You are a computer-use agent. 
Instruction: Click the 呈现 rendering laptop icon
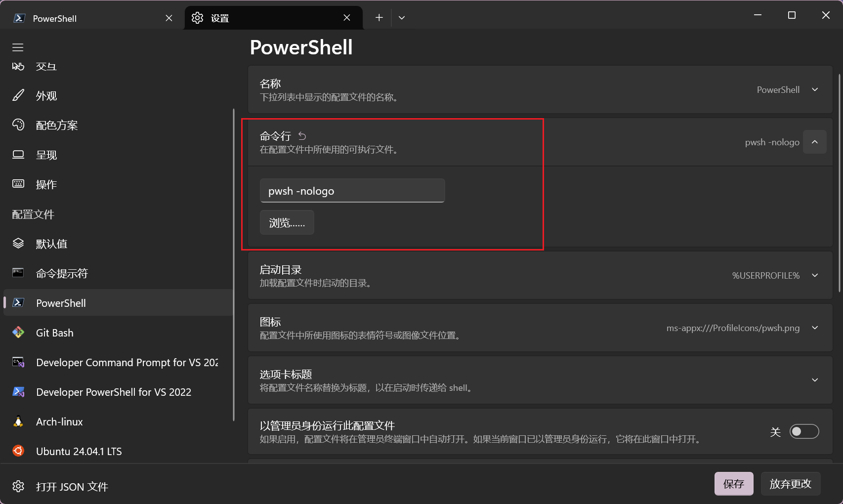(x=18, y=155)
